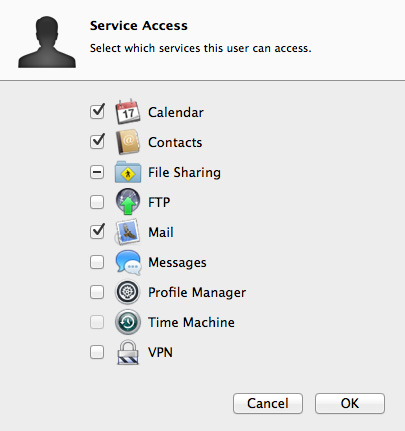This screenshot has height=431, width=405.
Task: Disable the Mail access checkbox
Action: [97, 232]
